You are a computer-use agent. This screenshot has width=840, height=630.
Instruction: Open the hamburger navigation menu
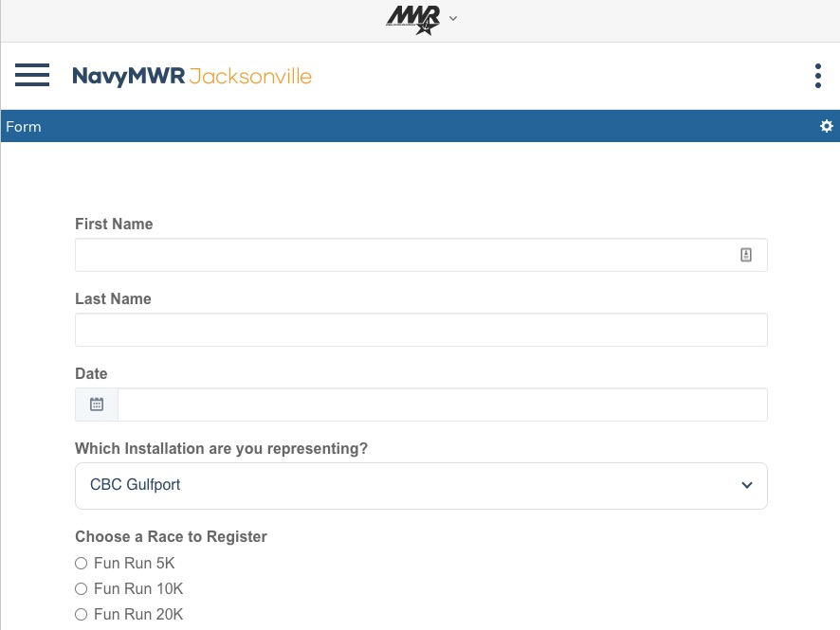32,76
